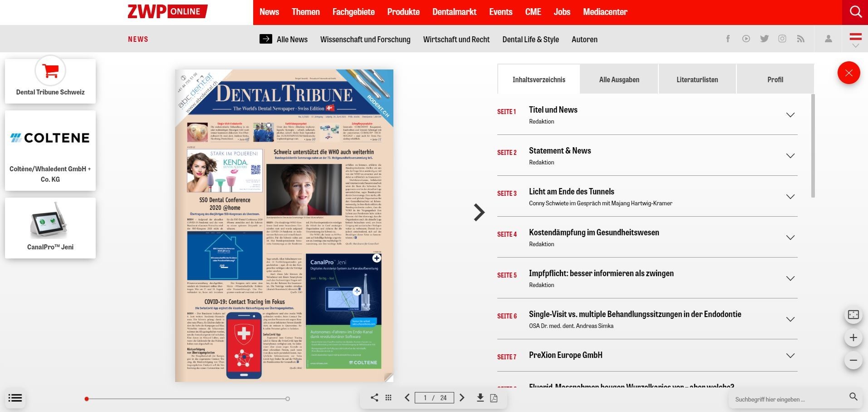868x412 pixels.
Task: Click the Suchbegriff search input field
Action: click(789, 399)
